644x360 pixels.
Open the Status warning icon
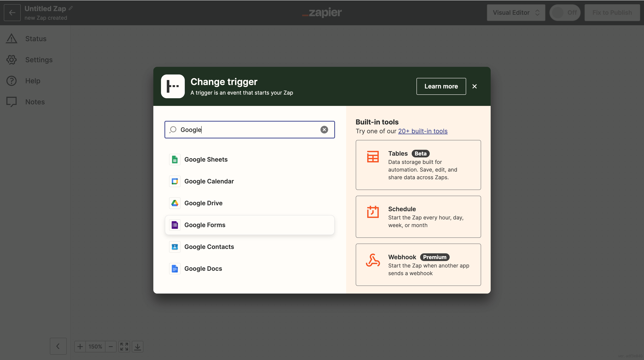[11, 39]
